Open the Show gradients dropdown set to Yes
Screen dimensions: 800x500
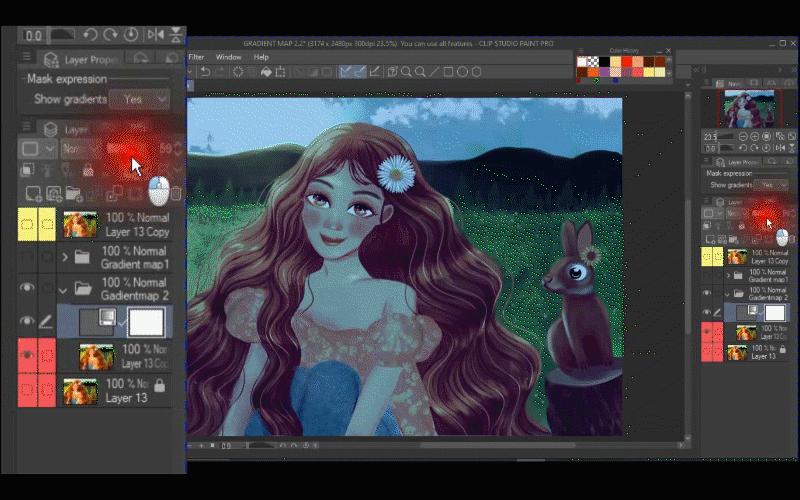coord(140,99)
